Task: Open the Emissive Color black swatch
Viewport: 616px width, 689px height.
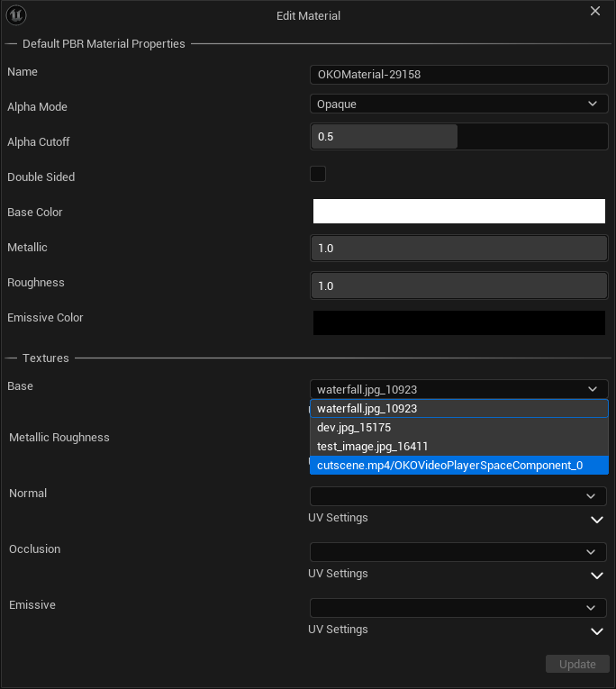Action: 458,323
